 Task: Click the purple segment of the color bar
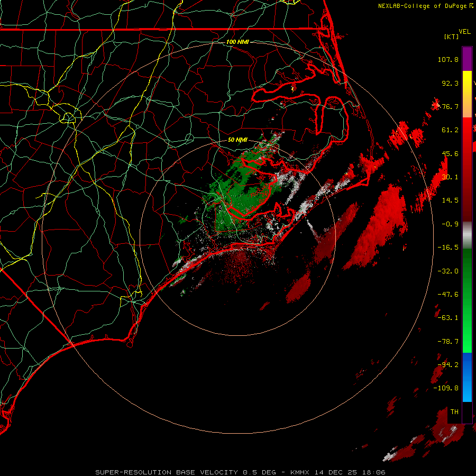point(467,59)
